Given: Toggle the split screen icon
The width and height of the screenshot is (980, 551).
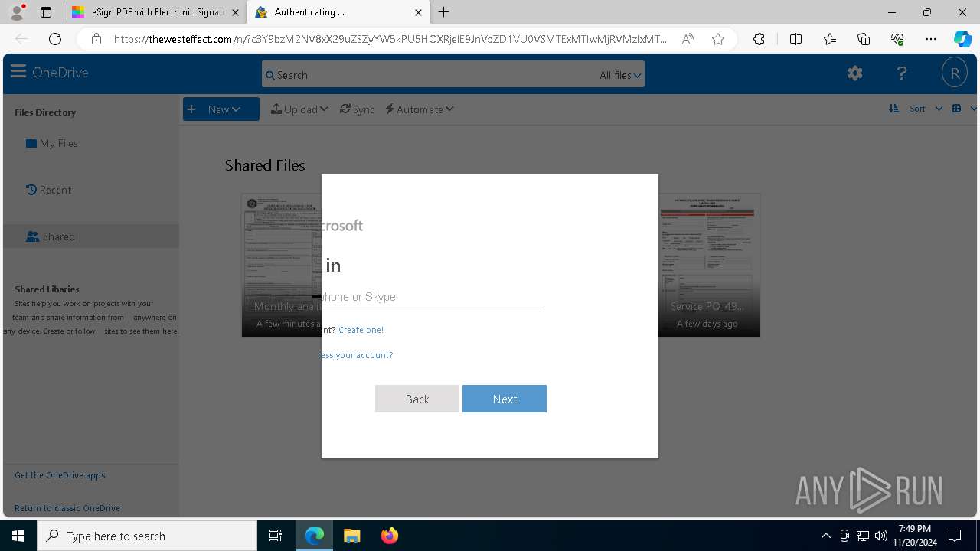Looking at the screenshot, I should 795,39.
